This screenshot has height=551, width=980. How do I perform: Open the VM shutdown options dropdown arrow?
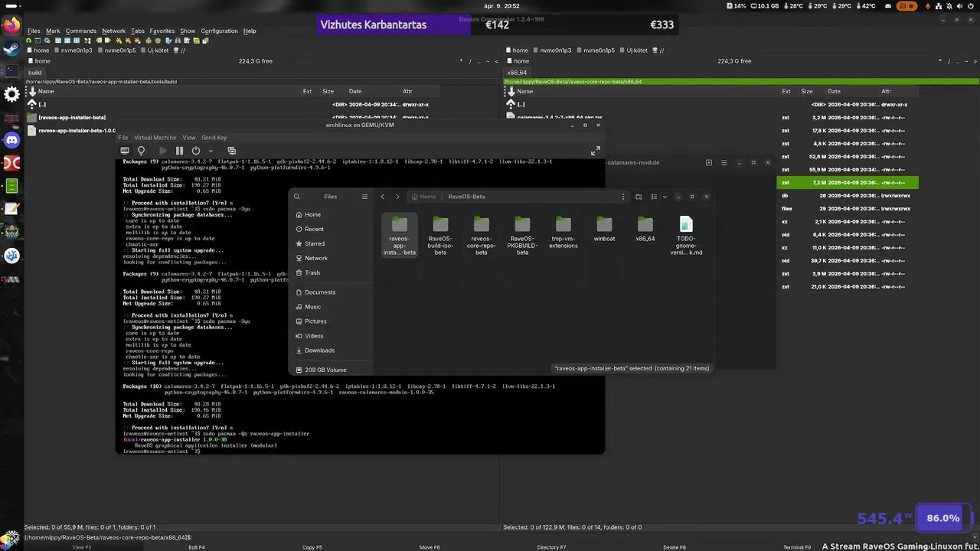click(211, 151)
